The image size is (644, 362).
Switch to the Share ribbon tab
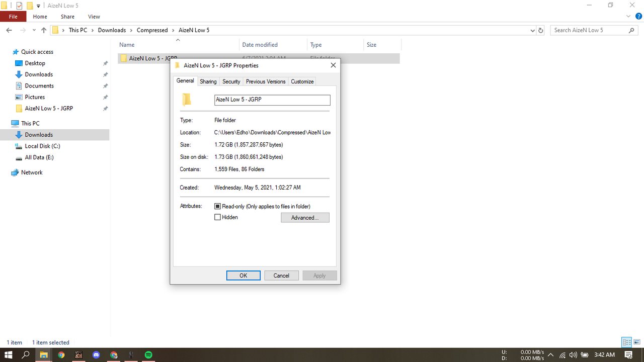[67, 17]
